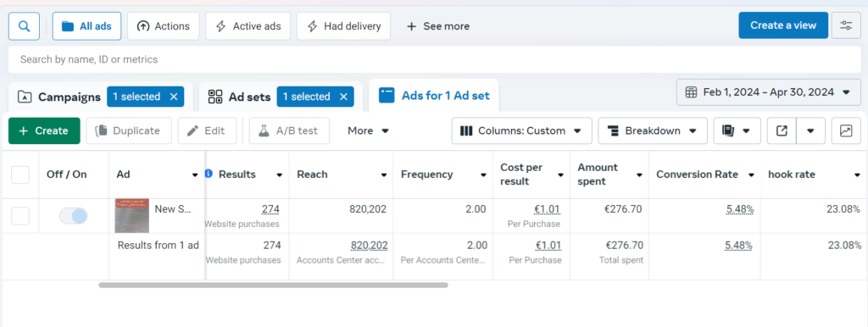The image size is (868, 327).
Task: Open the Feb 1 – Apr 30 date range dropdown
Action: [x=768, y=92]
